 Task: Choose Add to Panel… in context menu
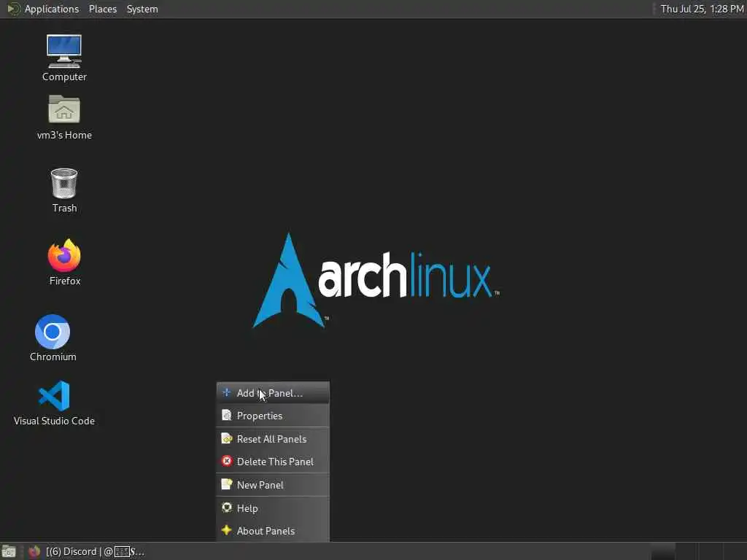(273, 393)
